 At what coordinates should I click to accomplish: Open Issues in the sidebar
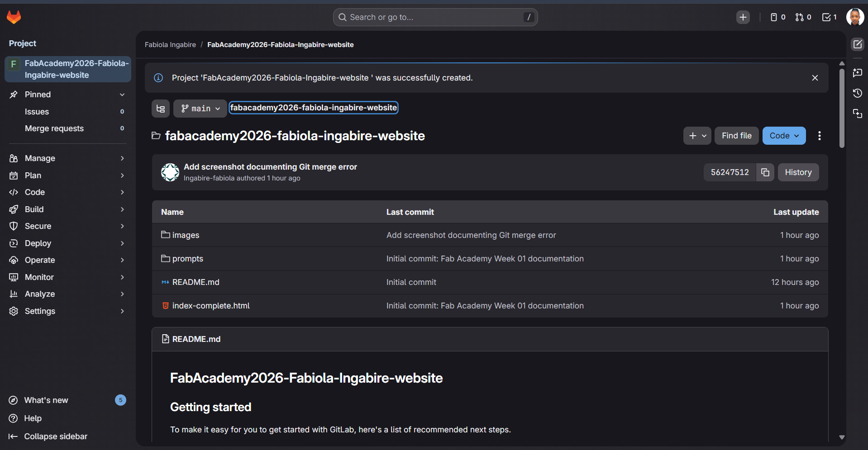tap(68, 112)
